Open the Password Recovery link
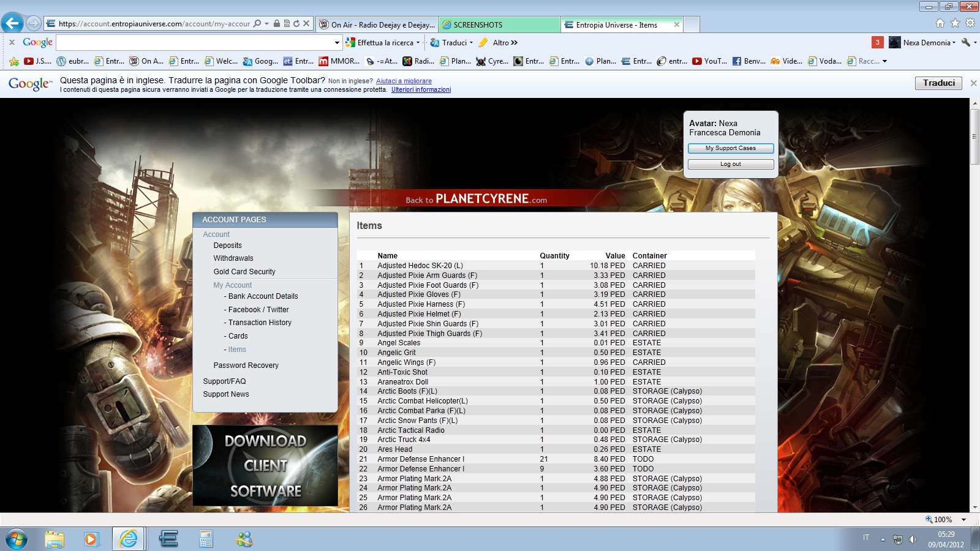Image resolution: width=980 pixels, height=551 pixels. [246, 365]
